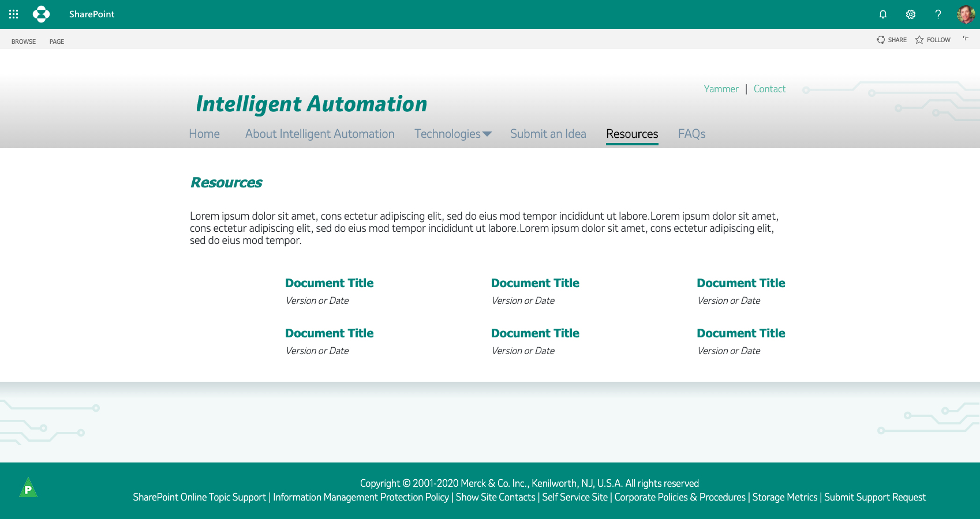Screen dimensions: 980x519
Task: Open the notifications bell
Action: coord(882,14)
